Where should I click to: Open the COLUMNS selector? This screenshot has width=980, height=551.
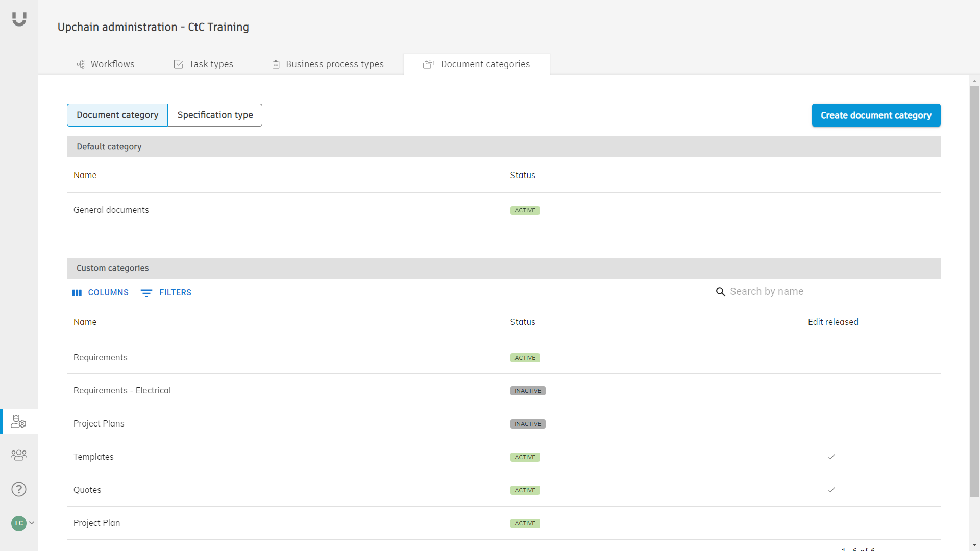[101, 293]
